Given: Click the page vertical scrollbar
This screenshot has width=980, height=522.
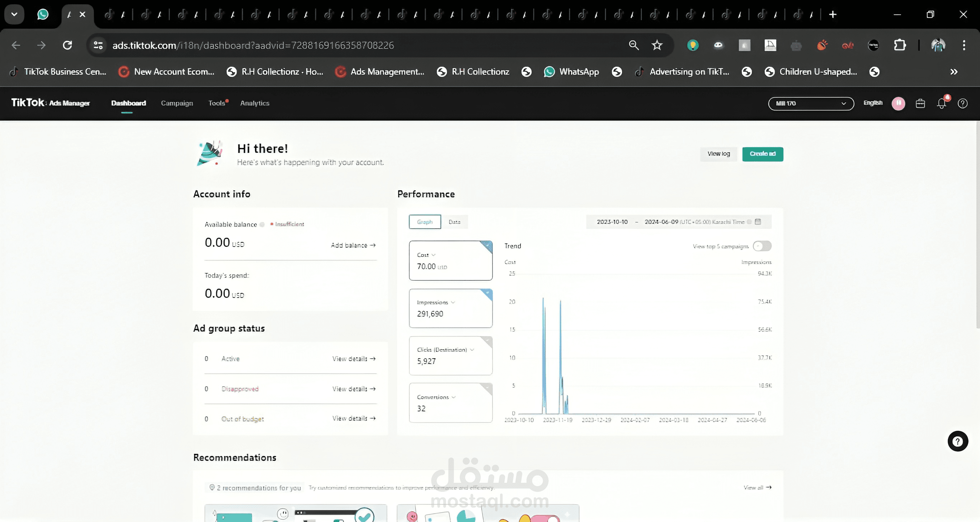Looking at the screenshot, I should [977, 225].
